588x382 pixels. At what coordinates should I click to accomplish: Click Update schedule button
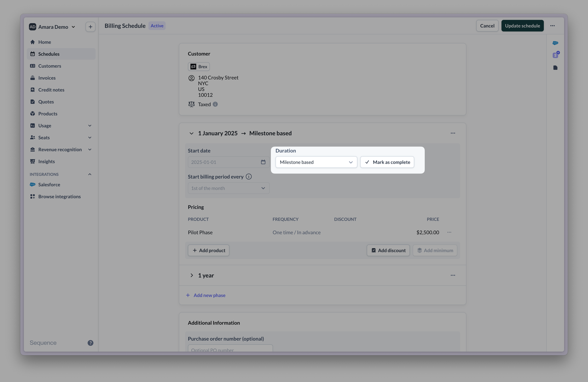[522, 26]
